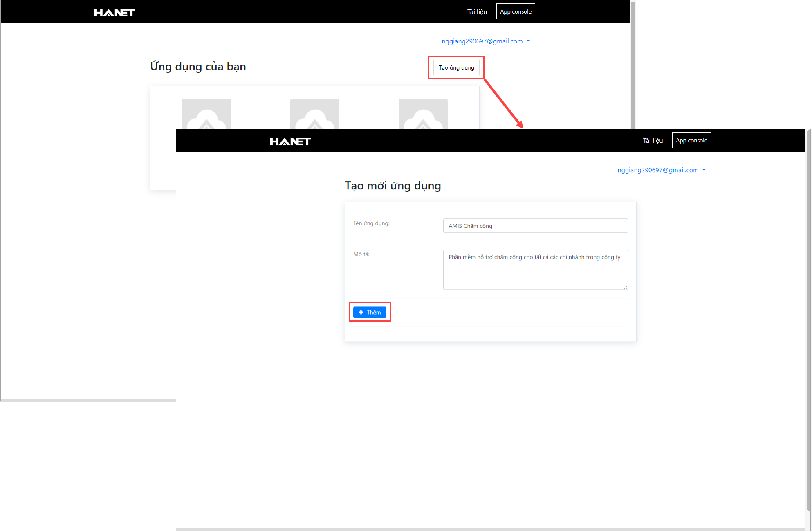Click the textarea resize handle corner
Screen dimensions: 812x531
point(626,288)
